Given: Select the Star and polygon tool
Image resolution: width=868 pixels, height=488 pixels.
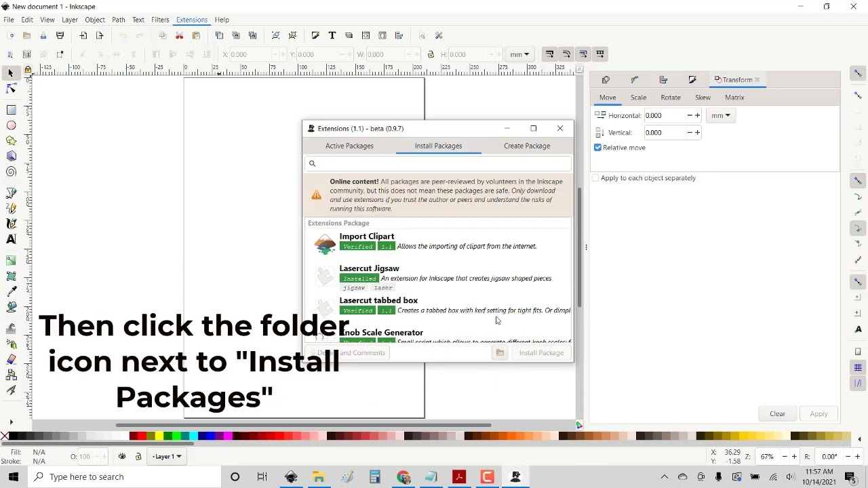Looking at the screenshot, I should click(x=11, y=141).
